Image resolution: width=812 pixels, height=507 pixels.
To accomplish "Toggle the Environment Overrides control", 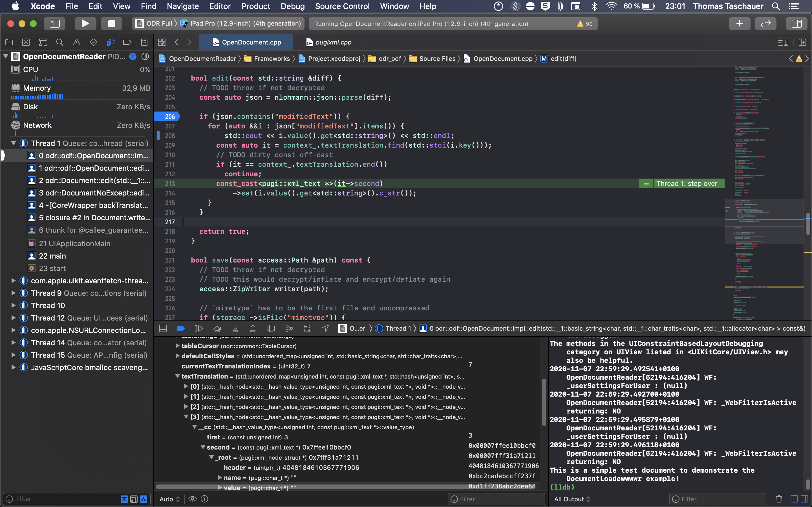I will (307, 329).
